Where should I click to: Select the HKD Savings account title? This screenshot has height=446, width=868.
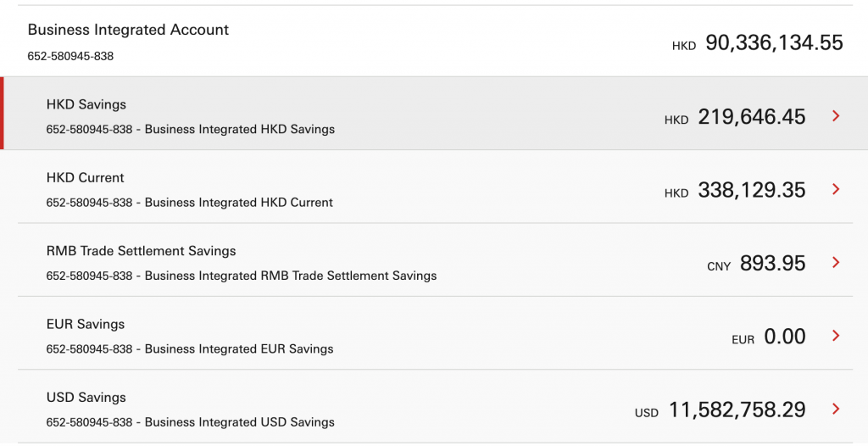[86, 104]
